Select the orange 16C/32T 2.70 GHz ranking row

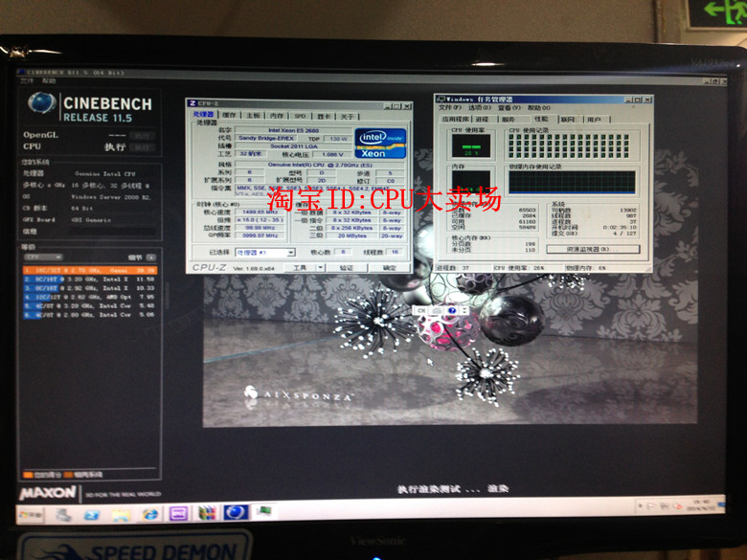click(x=90, y=271)
